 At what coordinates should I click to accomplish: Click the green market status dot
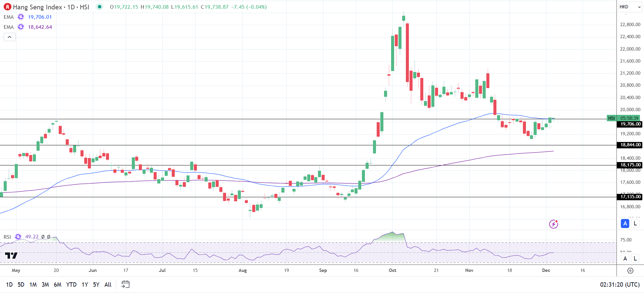(x=100, y=7)
